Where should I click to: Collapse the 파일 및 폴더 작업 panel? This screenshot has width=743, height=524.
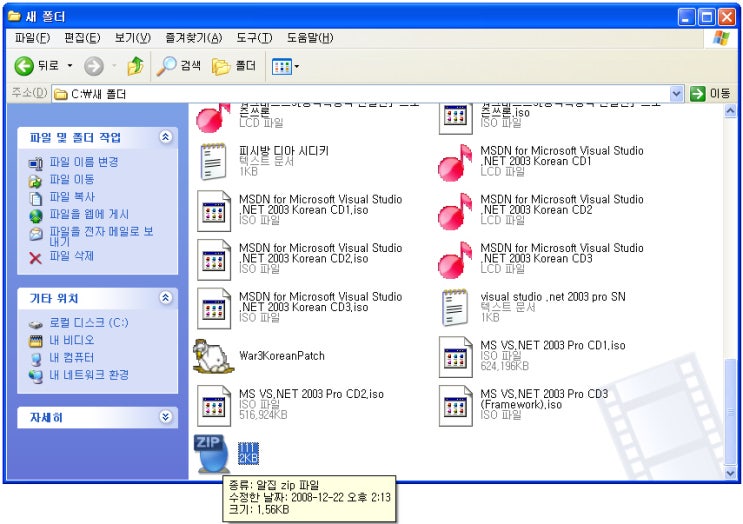pos(165,137)
